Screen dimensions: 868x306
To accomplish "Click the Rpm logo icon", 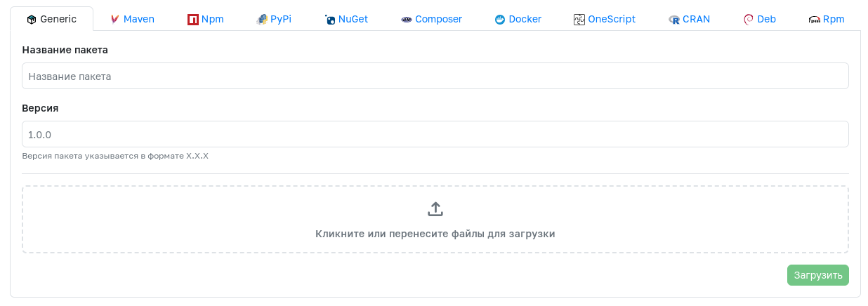I will point(815,20).
